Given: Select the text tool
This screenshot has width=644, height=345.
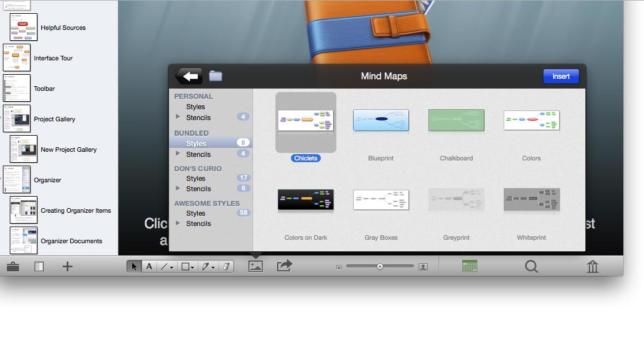Looking at the screenshot, I should pos(149,266).
